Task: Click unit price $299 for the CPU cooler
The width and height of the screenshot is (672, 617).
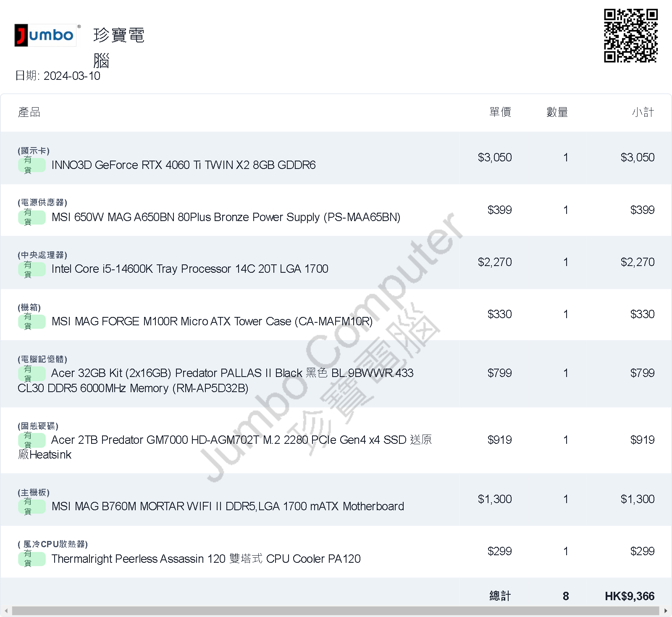Action: coord(499,551)
